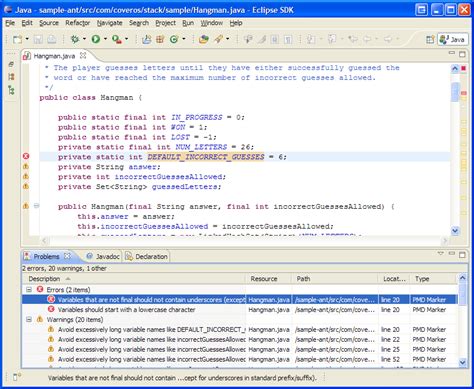Sort by the Path column header
The image size is (474, 389).
pos(335,279)
